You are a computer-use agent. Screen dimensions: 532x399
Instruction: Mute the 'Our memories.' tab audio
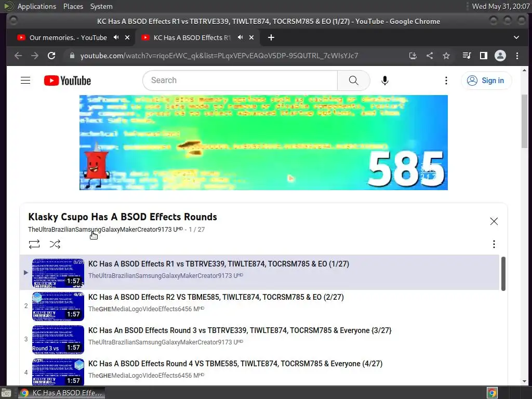116,37
